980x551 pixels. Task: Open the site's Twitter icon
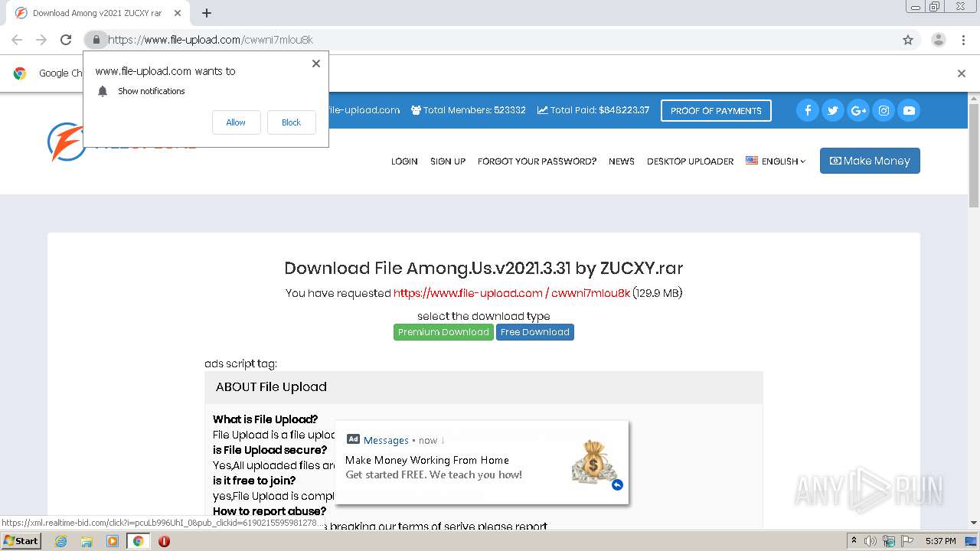833,110
